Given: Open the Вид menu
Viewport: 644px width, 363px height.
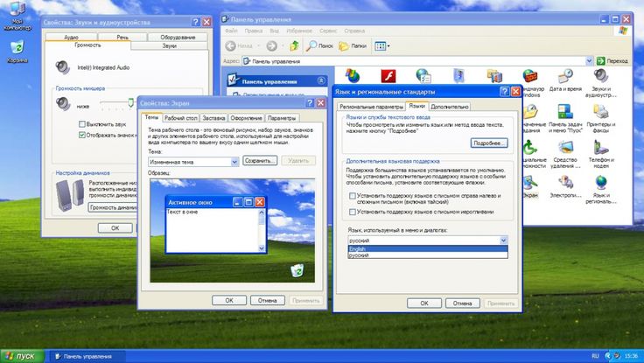Looking at the screenshot, I should [x=274, y=31].
